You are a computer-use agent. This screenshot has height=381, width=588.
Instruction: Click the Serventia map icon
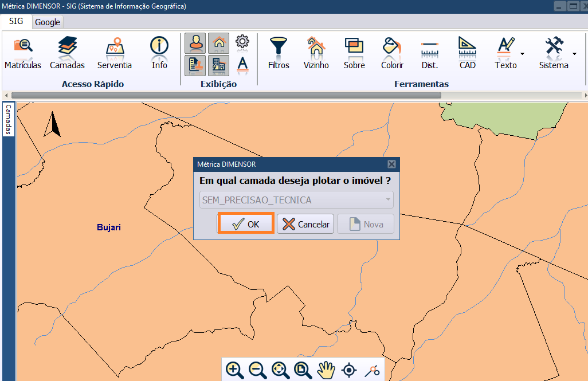[115, 53]
